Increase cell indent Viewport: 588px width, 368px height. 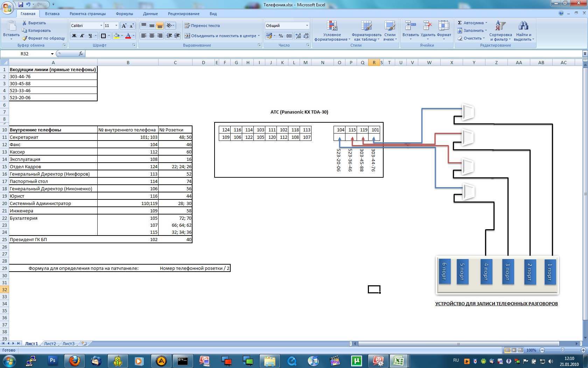tap(177, 36)
